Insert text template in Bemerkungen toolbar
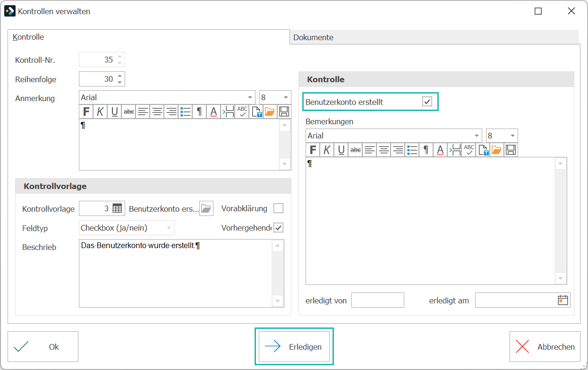The width and height of the screenshot is (588, 370). pyautogui.click(x=483, y=150)
